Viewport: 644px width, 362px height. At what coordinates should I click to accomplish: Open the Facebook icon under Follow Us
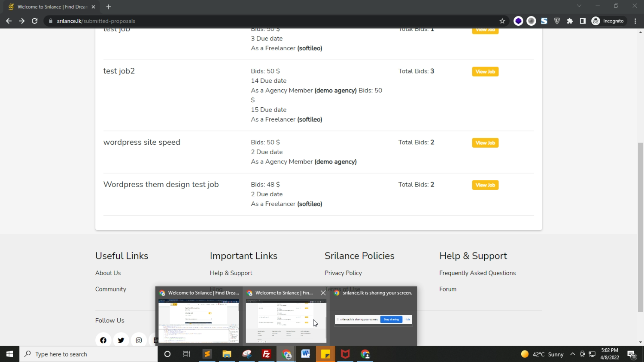(103, 340)
